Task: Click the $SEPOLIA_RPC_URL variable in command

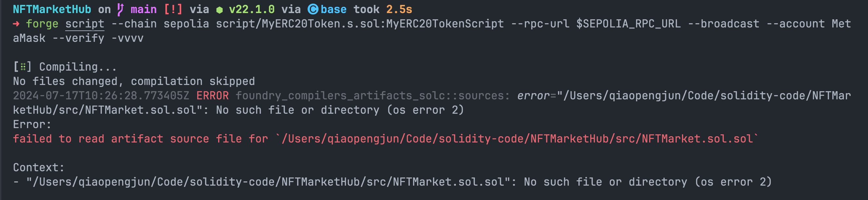Action: click(629, 24)
